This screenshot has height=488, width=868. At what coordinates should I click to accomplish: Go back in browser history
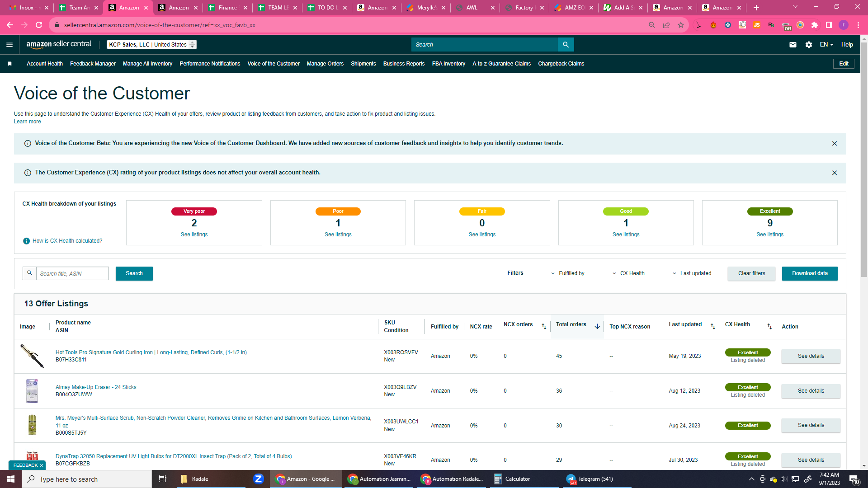coord(10,25)
